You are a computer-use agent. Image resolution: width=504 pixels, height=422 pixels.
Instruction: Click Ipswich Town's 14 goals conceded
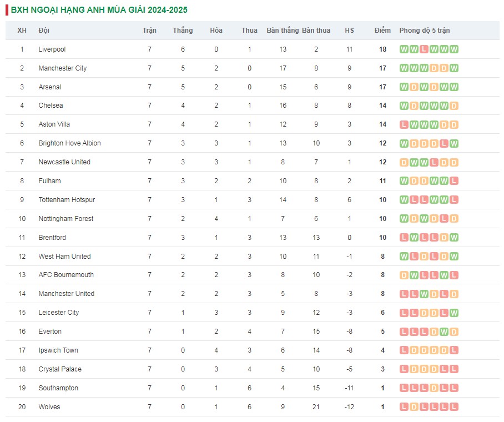click(x=316, y=350)
